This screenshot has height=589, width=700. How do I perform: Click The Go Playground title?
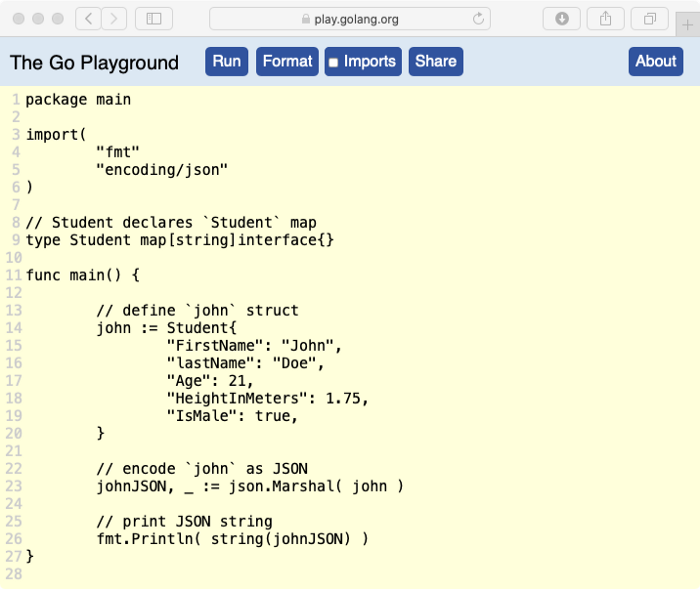point(94,62)
